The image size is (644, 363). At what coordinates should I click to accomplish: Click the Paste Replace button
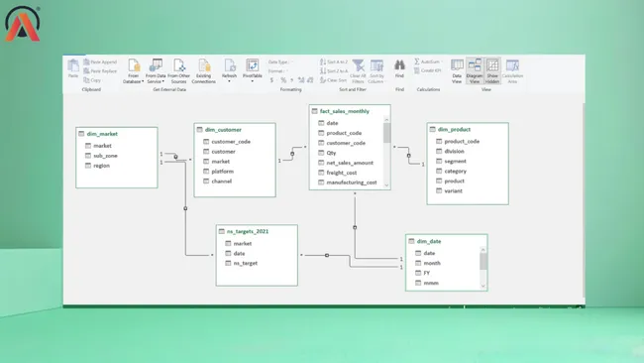point(100,71)
